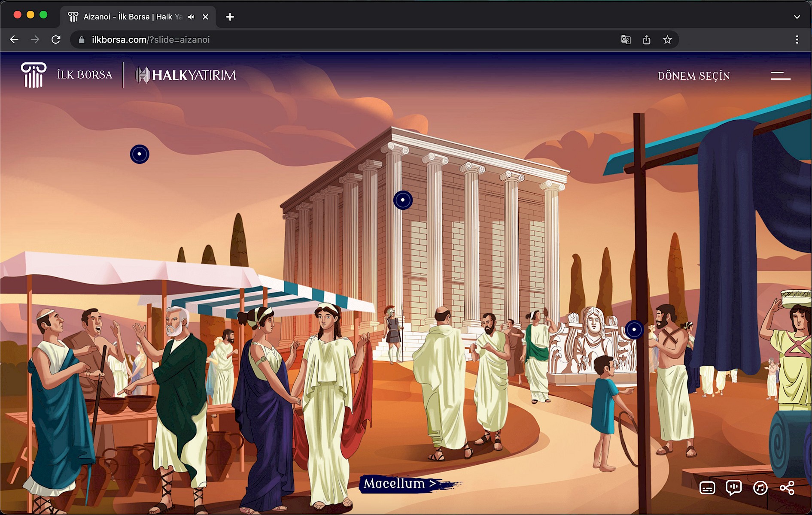Select the hotspot near the marble statue
Viewport: 812px width, 515px height.
pos(634,330)
